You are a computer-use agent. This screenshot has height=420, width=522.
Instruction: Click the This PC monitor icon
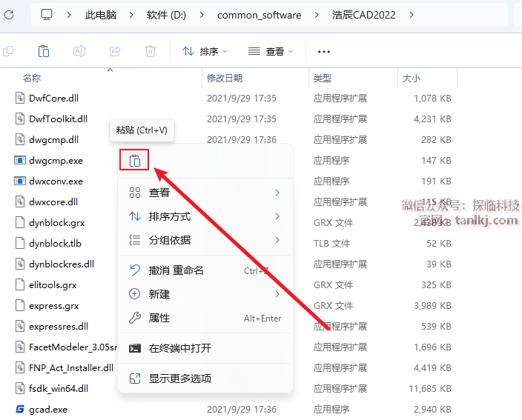[x=47, y=15]
